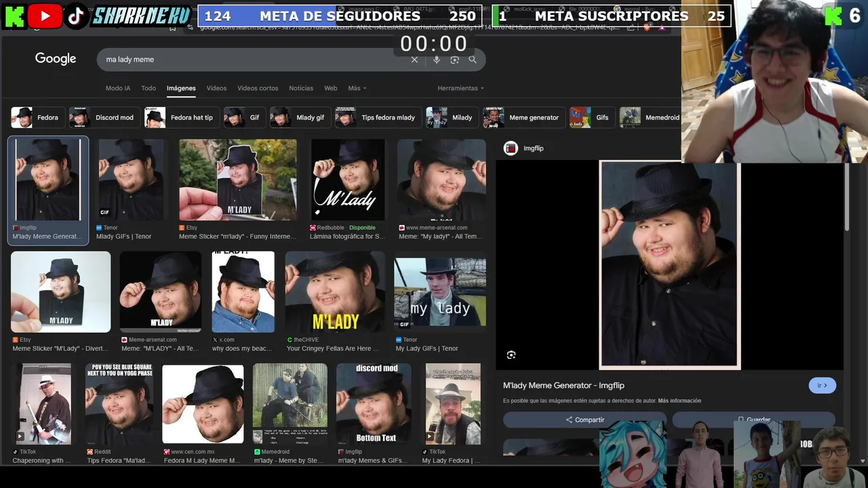Select the Imágenes tab
The image size is (868, 488).
[181, 88]
